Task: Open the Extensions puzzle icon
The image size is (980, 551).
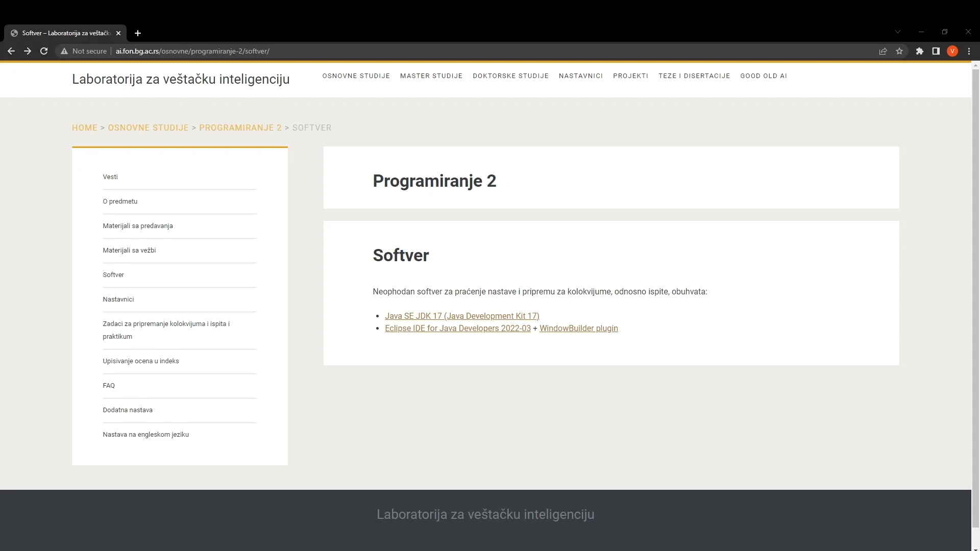Action: (920, 51)
